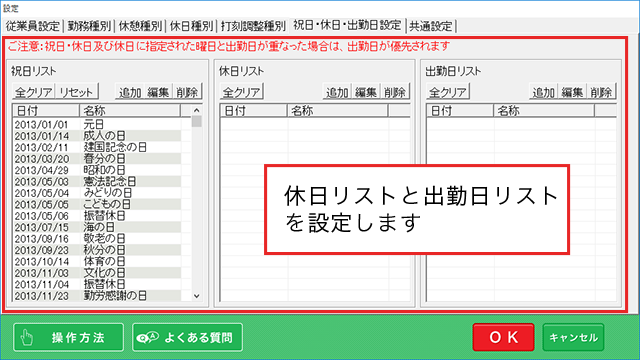Switch to the 勤務種別 tab
The image size is (640, 360).
click(89, 26)
